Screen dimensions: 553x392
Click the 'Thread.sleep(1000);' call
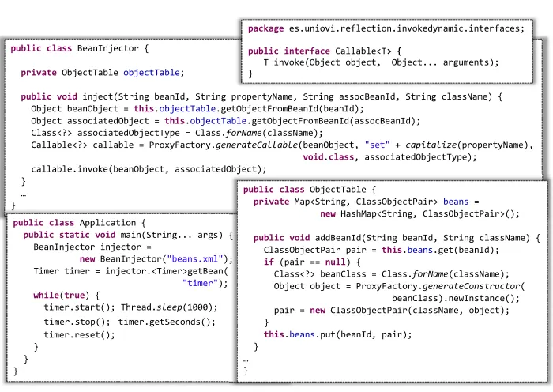point(169,307)
